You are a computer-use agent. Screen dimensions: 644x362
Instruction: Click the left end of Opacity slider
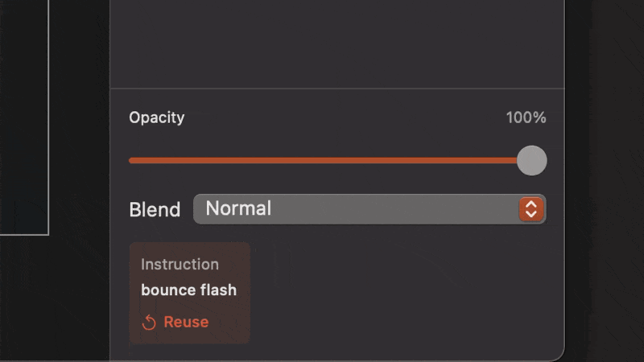click(x=132, y=160)
